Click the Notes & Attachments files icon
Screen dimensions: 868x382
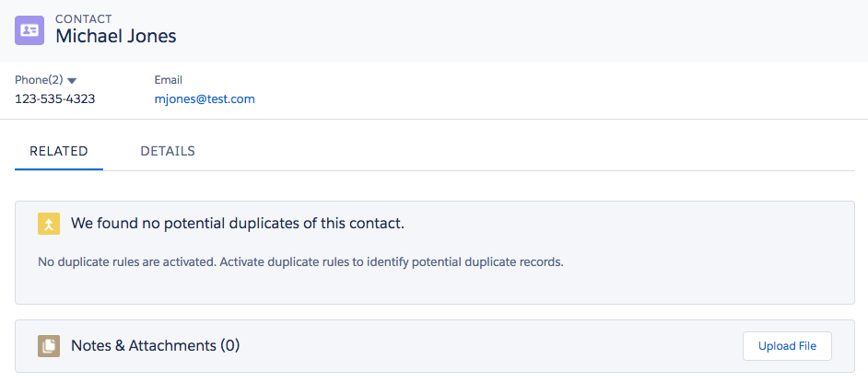(49, 346)
